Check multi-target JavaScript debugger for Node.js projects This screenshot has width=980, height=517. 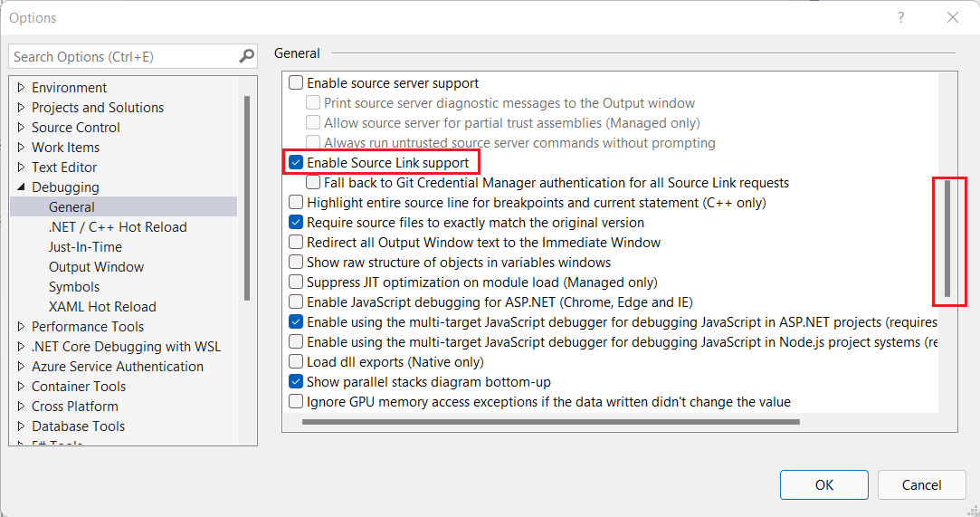click(296, 342)
